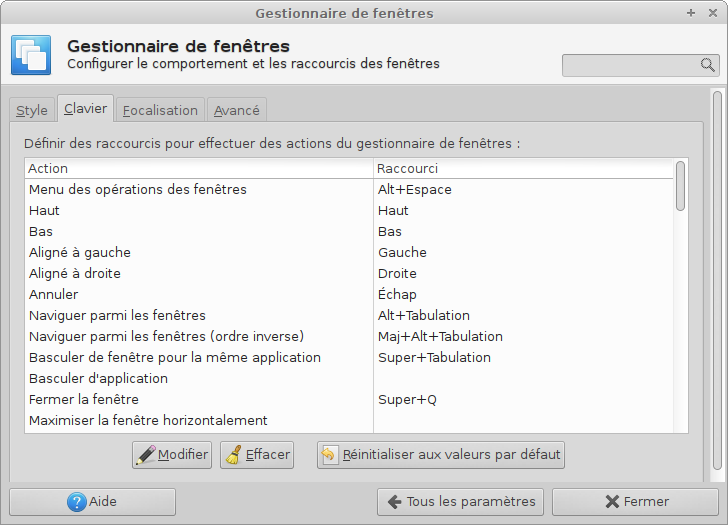Click the Modifier button
The width and height of the screenshot is (728, 525).
[172, 454]
